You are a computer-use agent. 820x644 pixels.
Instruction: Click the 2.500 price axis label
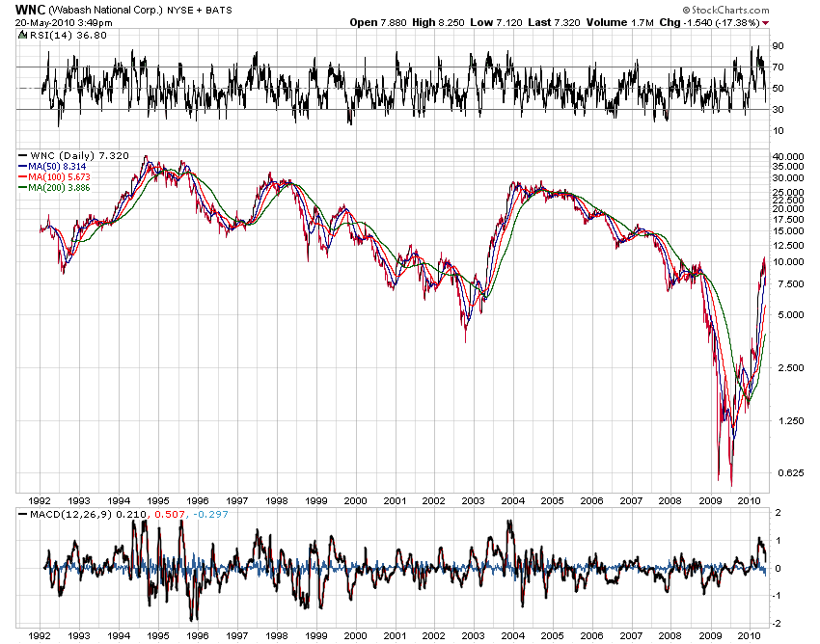coord(791,367)
